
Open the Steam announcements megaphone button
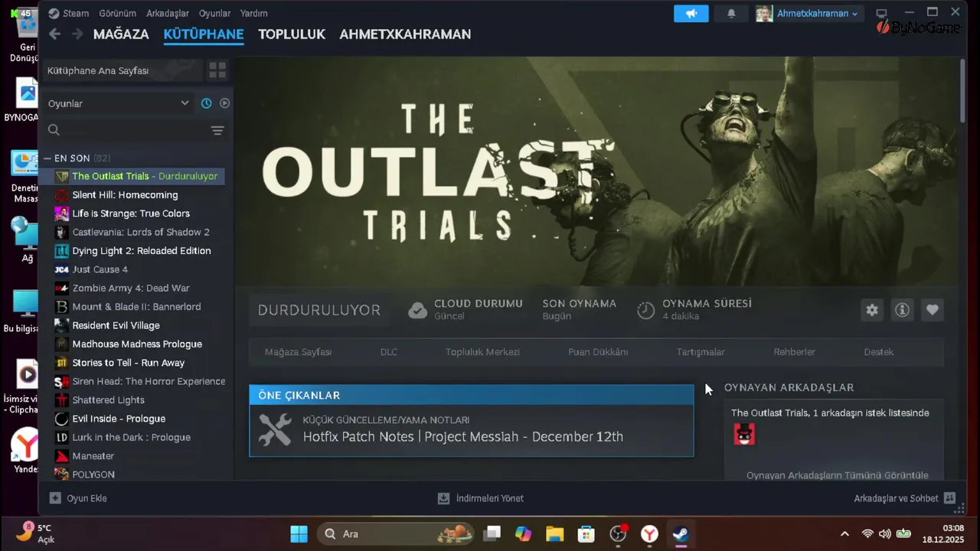691,14
